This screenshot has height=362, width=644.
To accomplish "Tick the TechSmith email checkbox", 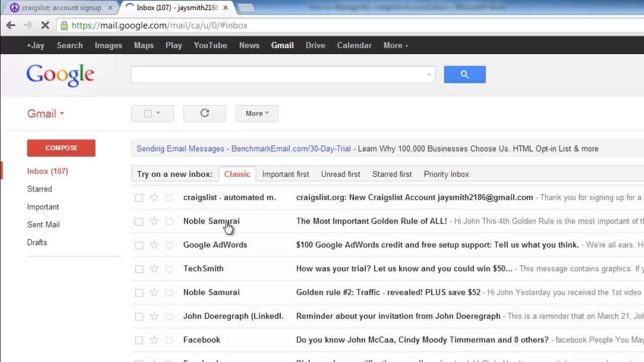I will (139, 268).
